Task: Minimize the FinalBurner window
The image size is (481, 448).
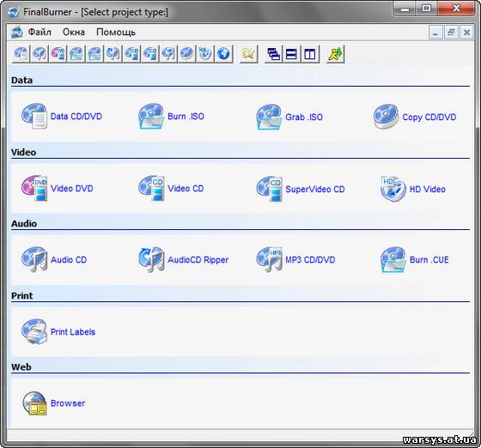Action: point(405,9)
